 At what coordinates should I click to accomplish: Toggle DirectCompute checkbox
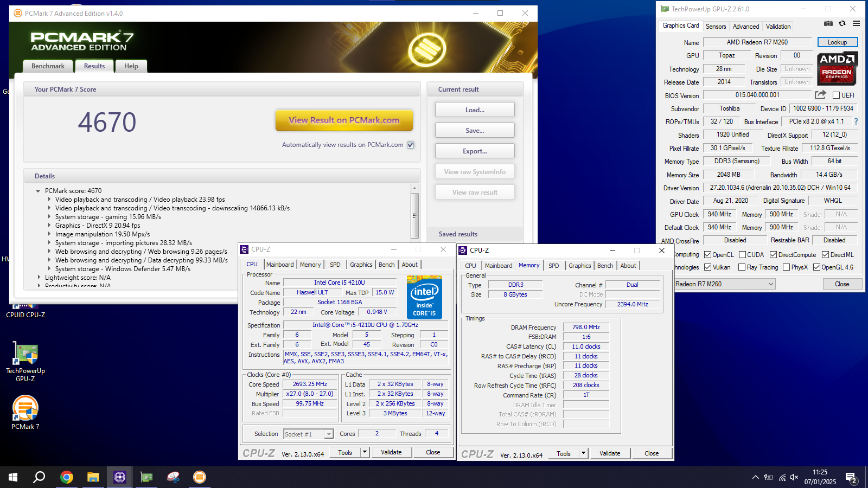774,255
